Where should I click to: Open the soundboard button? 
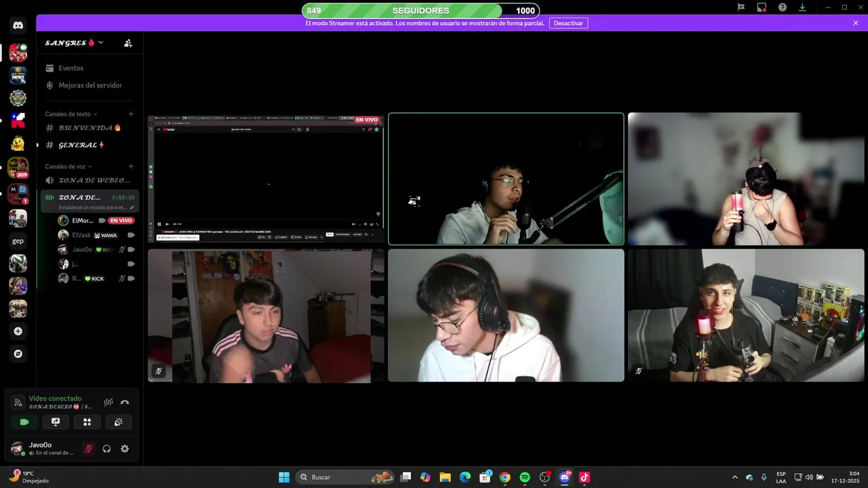118,422
